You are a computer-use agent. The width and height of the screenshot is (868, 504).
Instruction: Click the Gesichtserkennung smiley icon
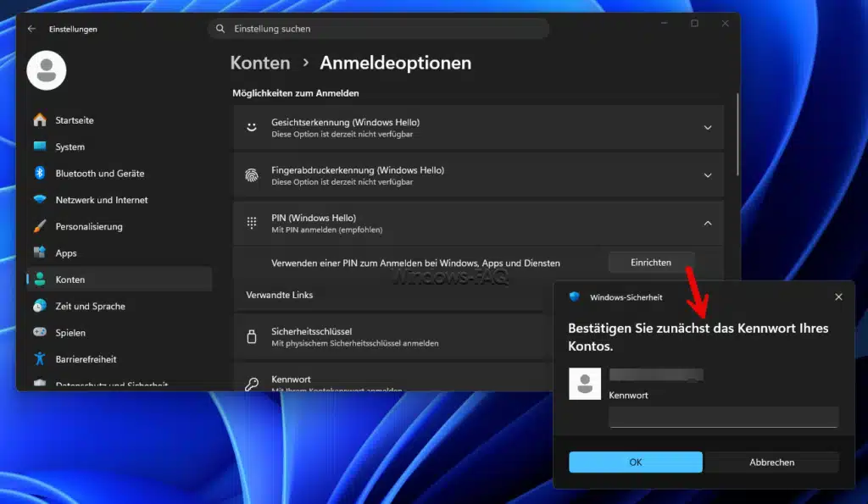click(252, 127)
